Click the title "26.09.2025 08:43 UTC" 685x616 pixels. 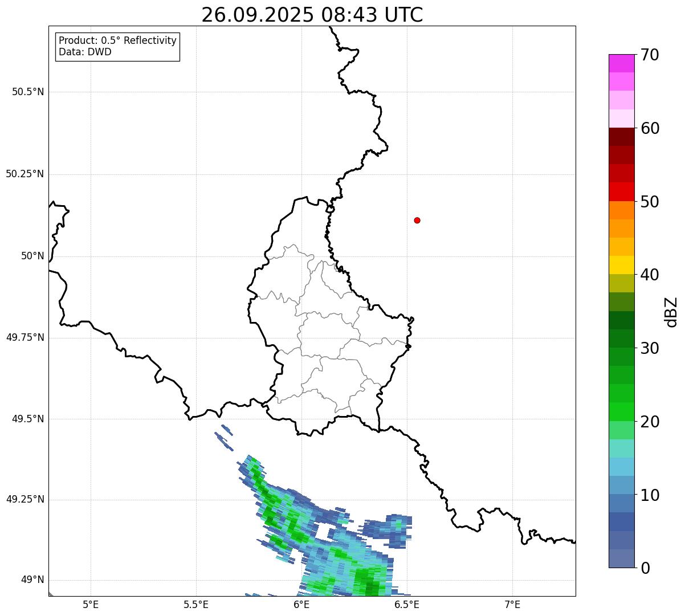coord(312,15)
